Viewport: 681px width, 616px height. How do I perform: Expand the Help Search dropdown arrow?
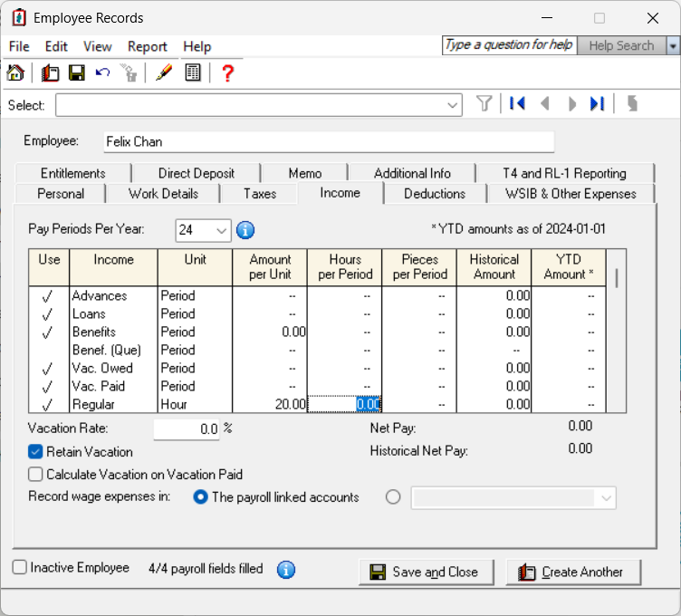673,45
